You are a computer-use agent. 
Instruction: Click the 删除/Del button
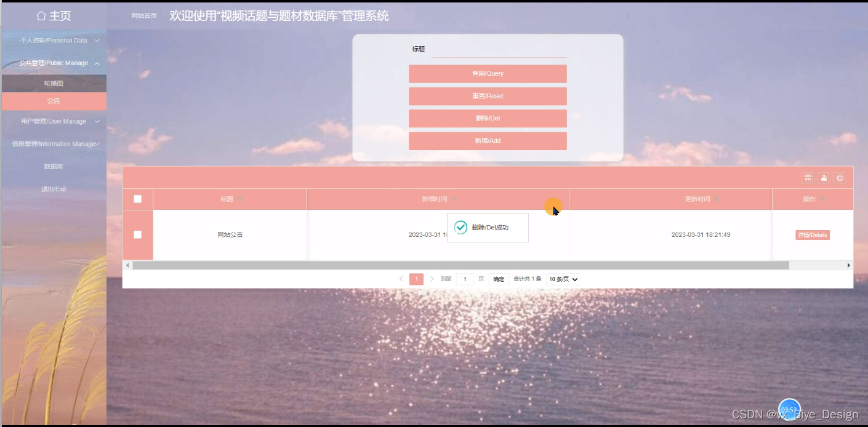(488, 118)
